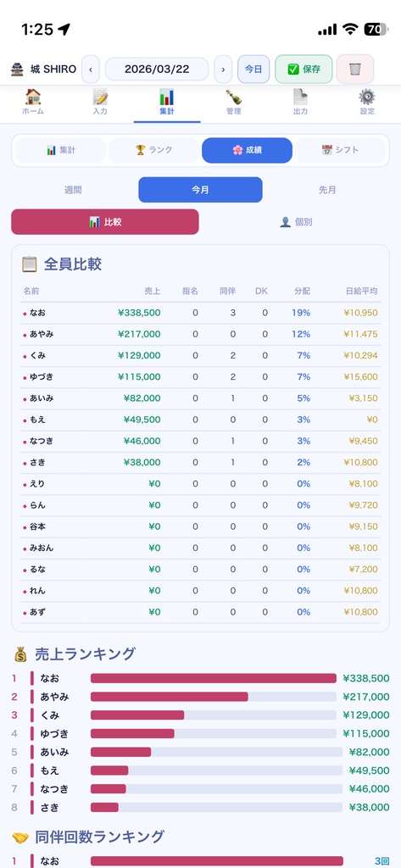Tap the 分配 column header

coord(302,292)
